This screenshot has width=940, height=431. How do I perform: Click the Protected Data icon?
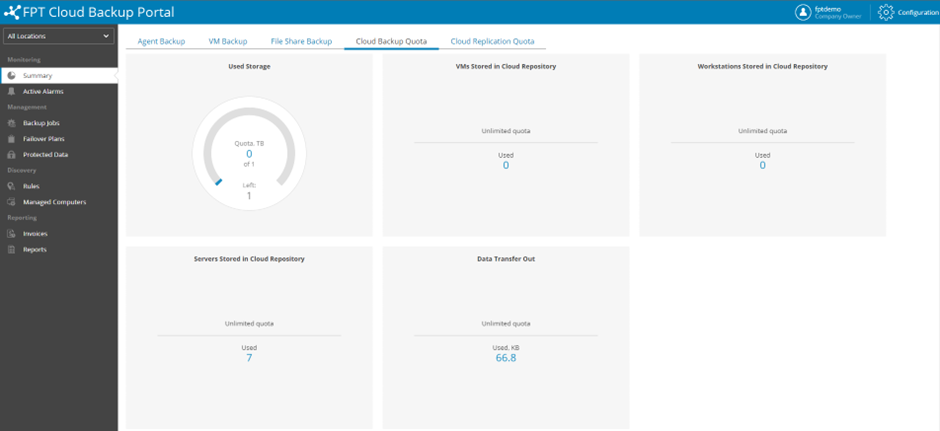coord(12,155)
